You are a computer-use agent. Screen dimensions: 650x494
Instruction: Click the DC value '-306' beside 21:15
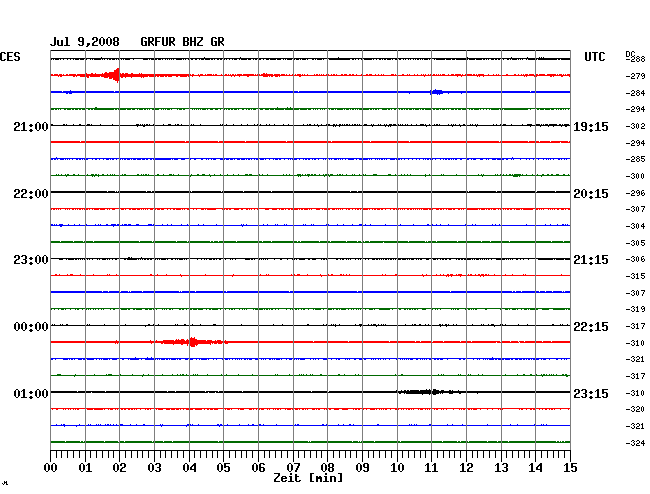[x=636, y=259]
